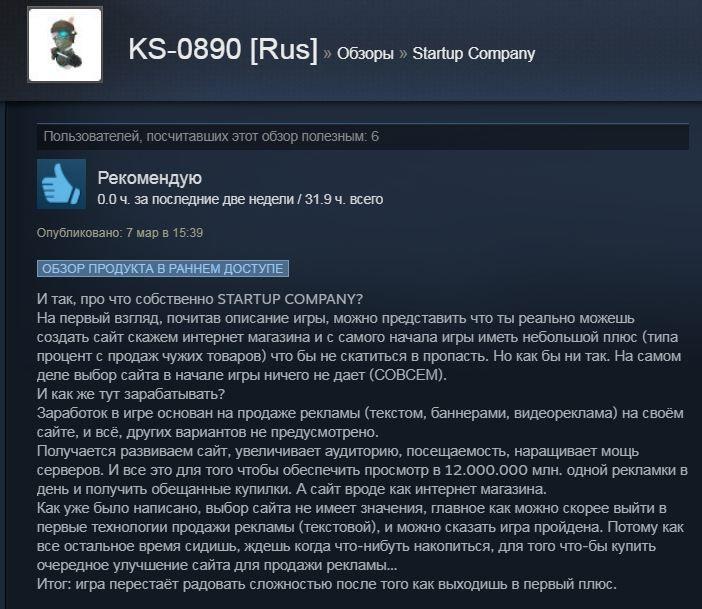
Task: Click the playtime line showing 31.9 ч. всего
Action: coord(240,199)
